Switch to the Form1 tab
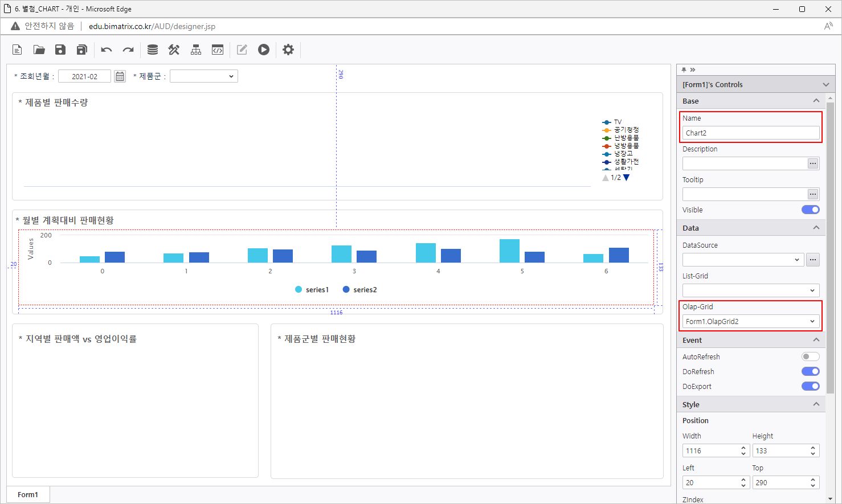The height and width of the screenshot is (504, 842). pyautogui.click(x=28, y=494)
